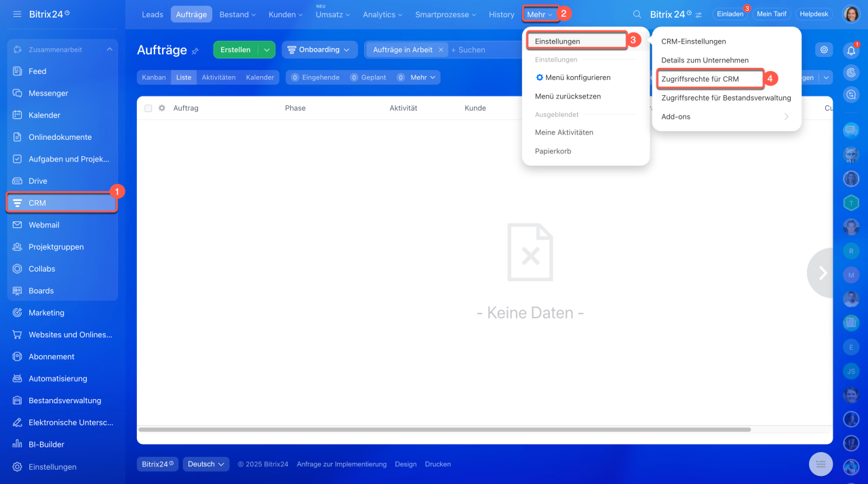Open Messenger from the left sidebar

click(x=48, y=93)
